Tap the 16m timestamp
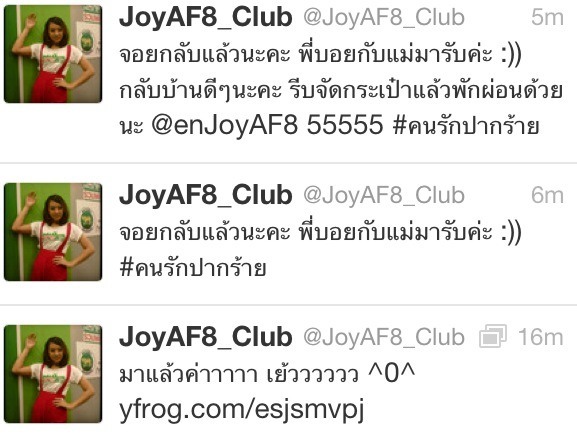The height and width of the screenshot is (440, 577). tap(541, 337)
